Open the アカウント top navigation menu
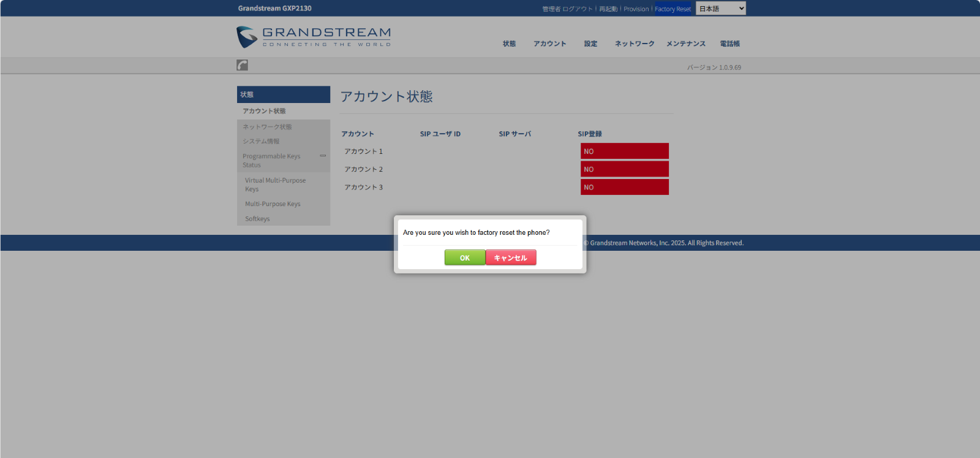 549,44
